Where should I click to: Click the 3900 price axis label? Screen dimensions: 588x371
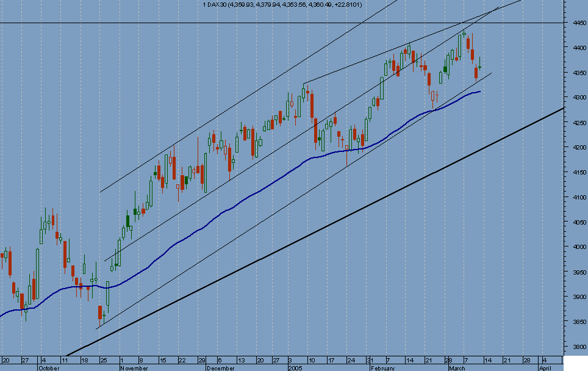point(579,297)
